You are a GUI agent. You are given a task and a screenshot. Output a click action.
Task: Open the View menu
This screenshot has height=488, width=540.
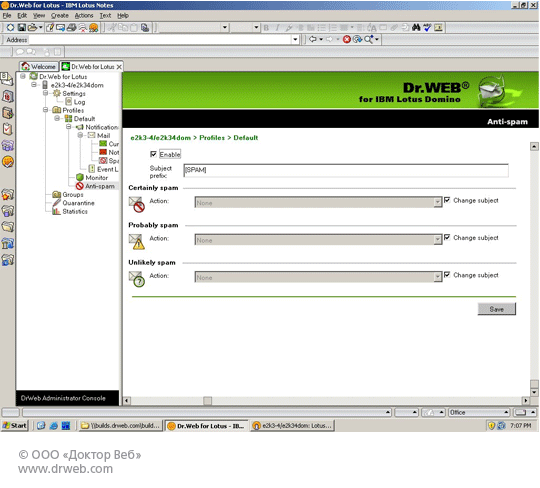[39, 15]
